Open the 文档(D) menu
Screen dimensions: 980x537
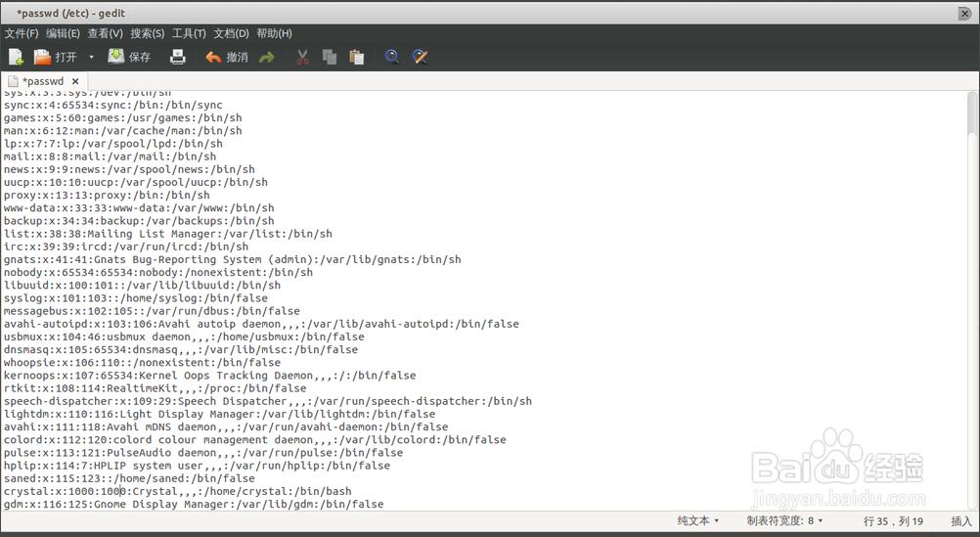click(x=231, y=34)
